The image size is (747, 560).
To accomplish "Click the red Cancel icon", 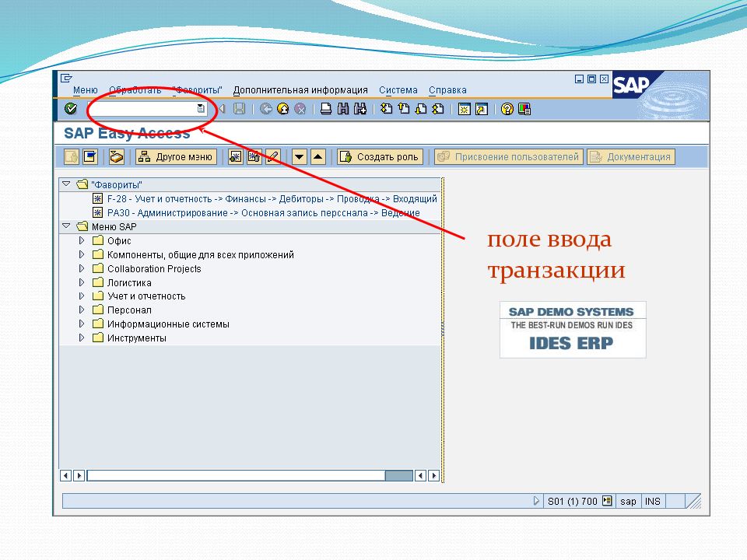I will tap(300, 109).
